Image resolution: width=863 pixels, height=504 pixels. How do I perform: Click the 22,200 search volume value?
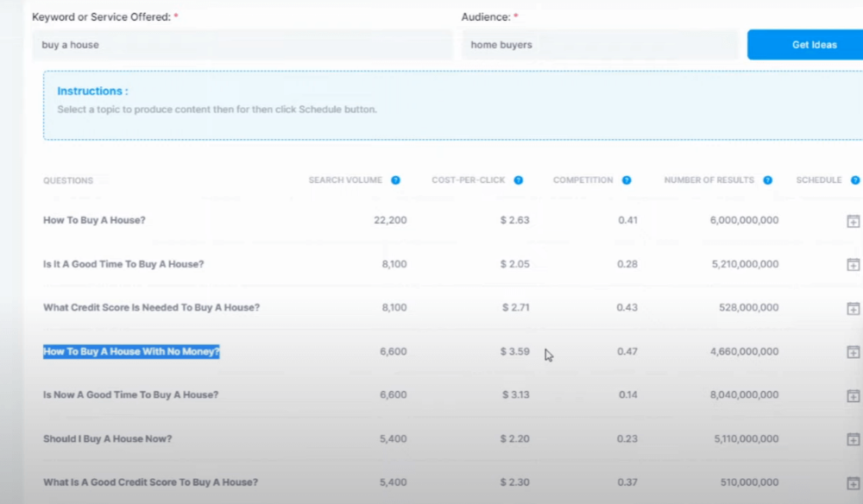tap(390, 220)
